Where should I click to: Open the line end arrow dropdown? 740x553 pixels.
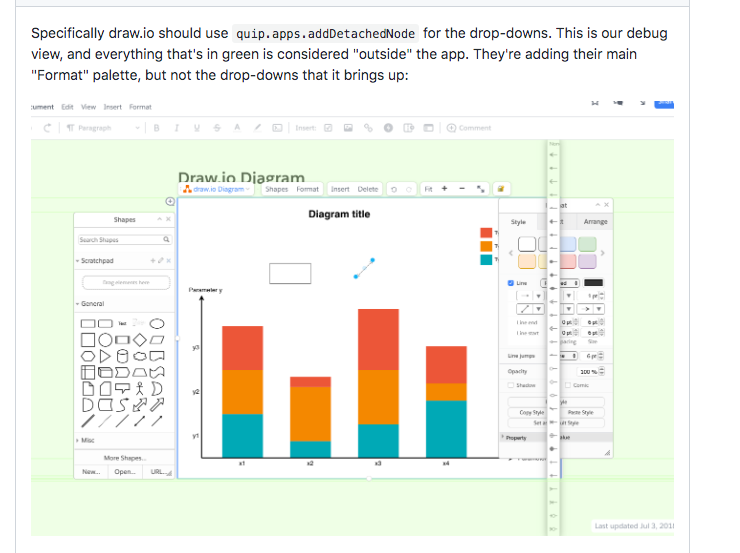click(x=598, y=309)
